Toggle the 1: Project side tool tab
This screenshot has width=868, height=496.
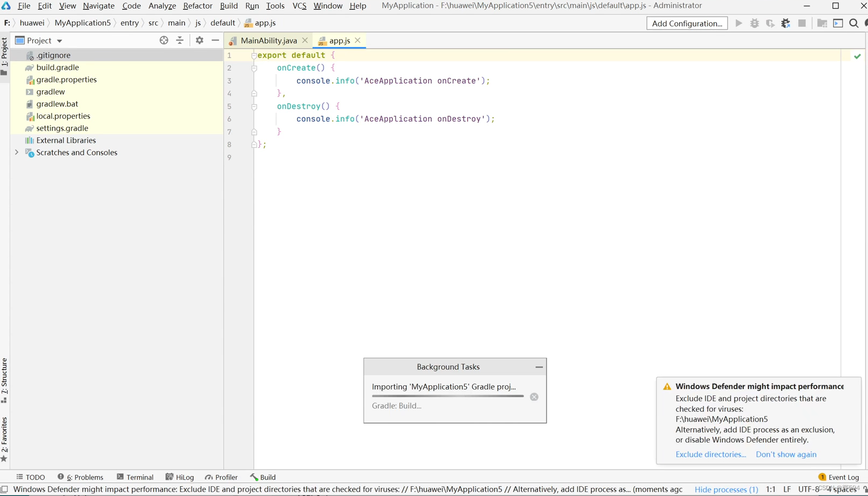coord(4,56)
